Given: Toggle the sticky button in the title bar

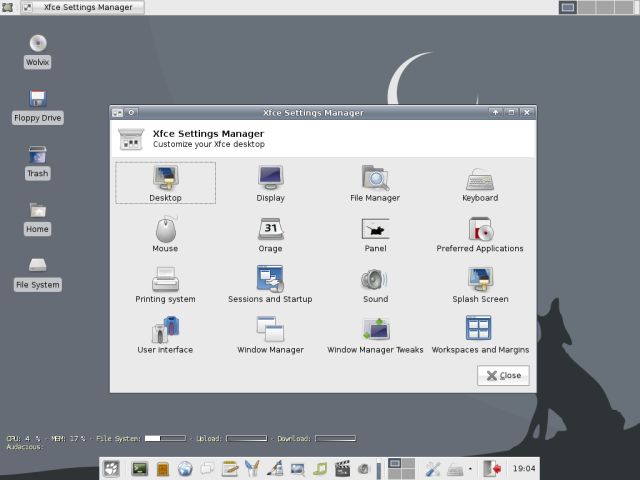Looking at the screenshot, I should coord(132,113).
